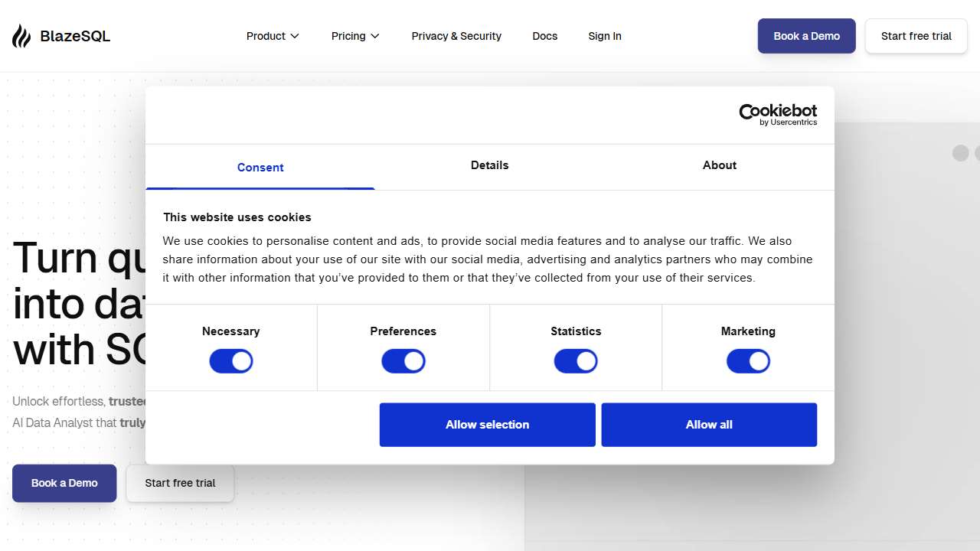This screenshot has width=980, height=551.
Task: Click the BlazeSQL flame logo icon
Action: pyautogui.click(x=21, y=36)
